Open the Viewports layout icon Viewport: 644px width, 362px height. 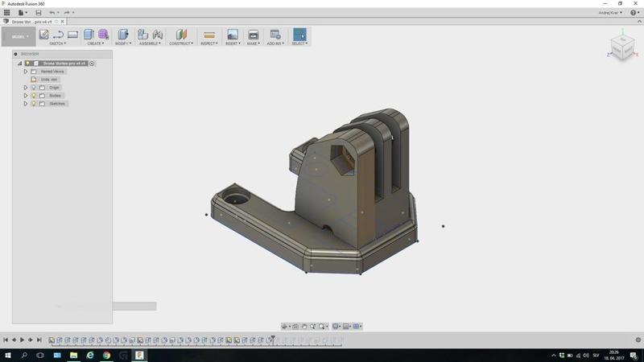(x=357, y=327)
